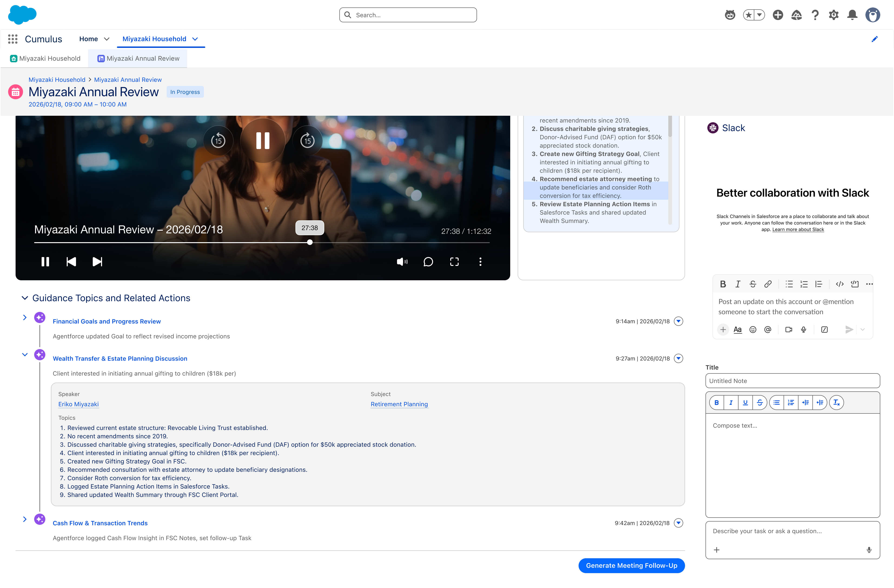
Task: Enter fullscreen video mode
Action: [454, 262]
